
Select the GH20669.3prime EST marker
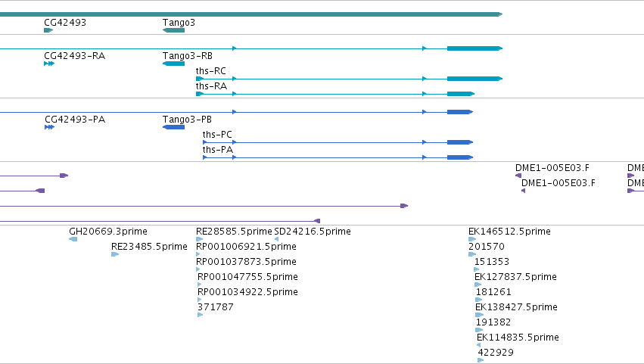(73, 239)
